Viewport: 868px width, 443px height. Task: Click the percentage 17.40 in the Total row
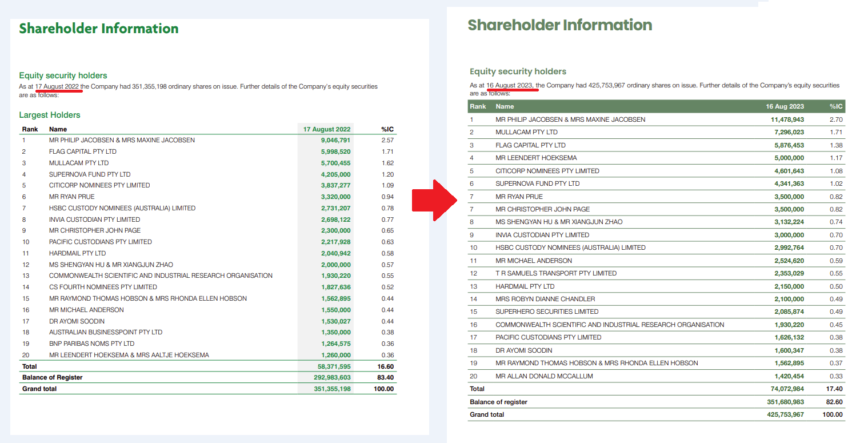(x=834, y=389)
